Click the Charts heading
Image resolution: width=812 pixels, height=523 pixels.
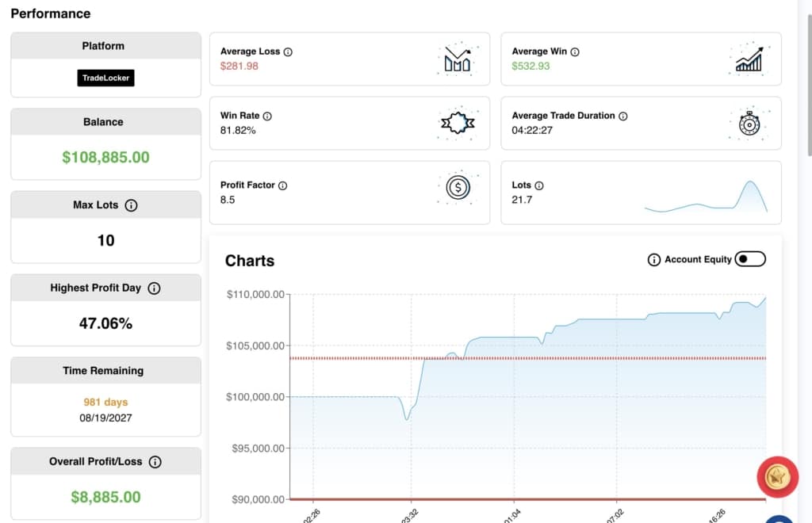(x=250, y=261)
